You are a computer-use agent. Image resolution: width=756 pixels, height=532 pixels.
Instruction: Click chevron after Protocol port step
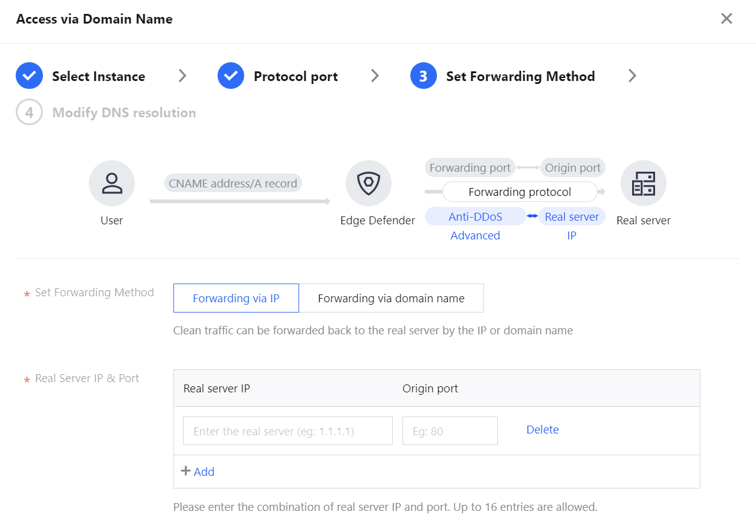click(375, 76)
